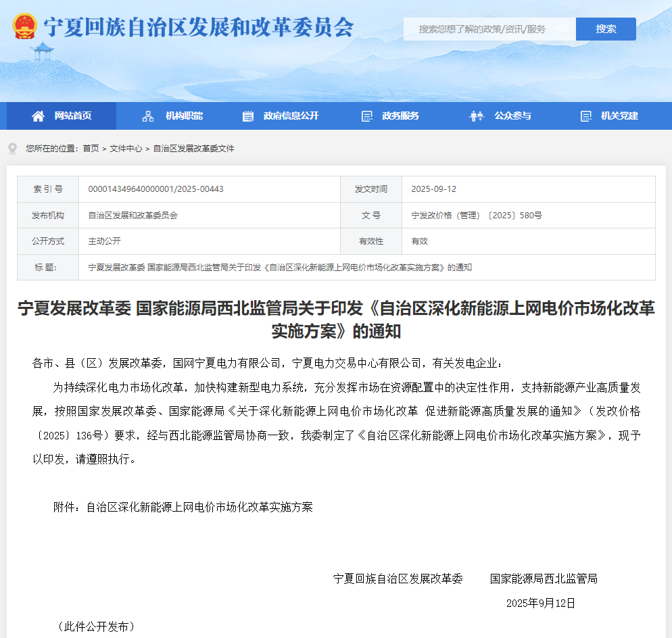The width and height of the screenshot is (672, 638).
Task: Open the 网站首页 navigation menu item
Action: tap(74, 116)
